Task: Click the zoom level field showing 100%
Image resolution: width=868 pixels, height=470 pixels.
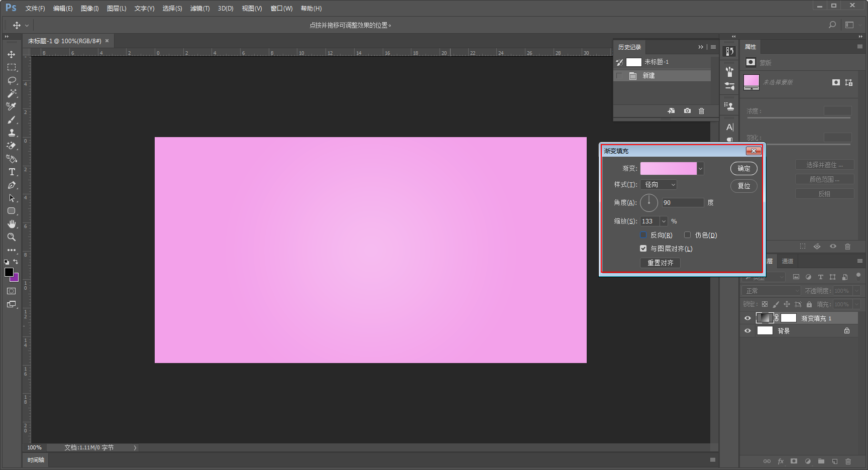Action: click(x=35, y=447)
